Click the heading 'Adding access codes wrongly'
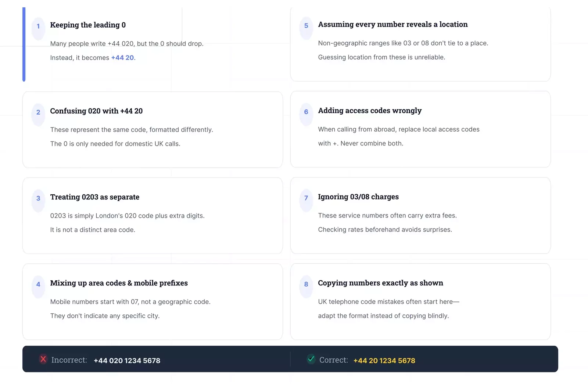Viewport: 588px width, 392px height. pyautogui.click(x=370, y=111)
